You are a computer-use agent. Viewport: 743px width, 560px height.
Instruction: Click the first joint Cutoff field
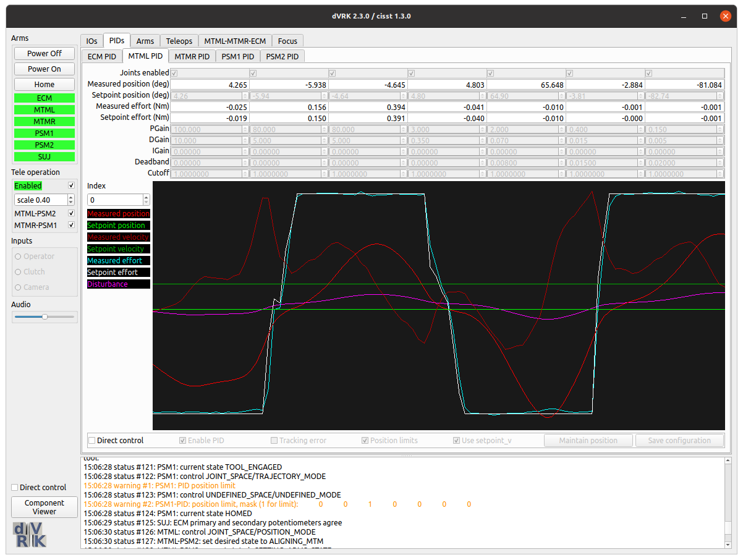210,174
